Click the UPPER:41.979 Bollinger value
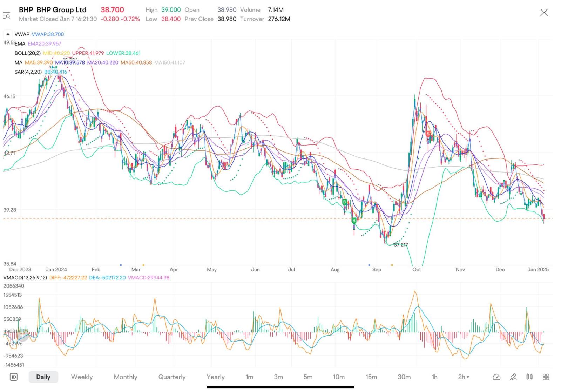 [x=88, y=53]
